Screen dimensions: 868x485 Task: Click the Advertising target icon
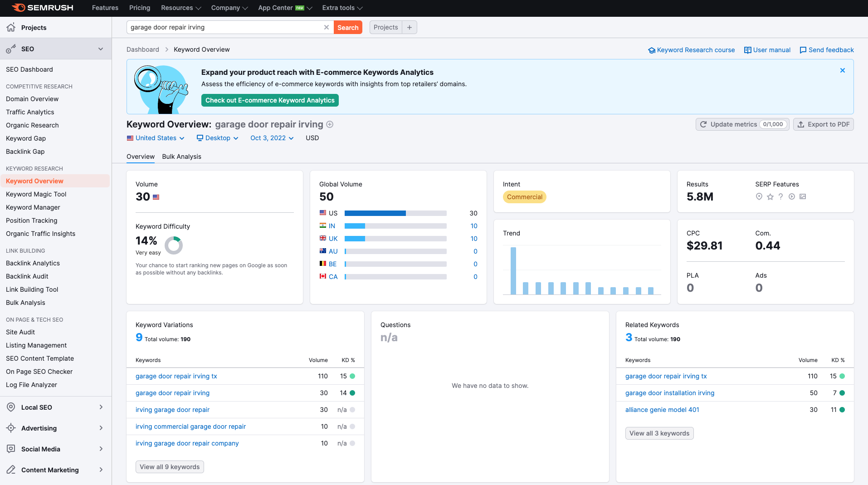[11, 428]
